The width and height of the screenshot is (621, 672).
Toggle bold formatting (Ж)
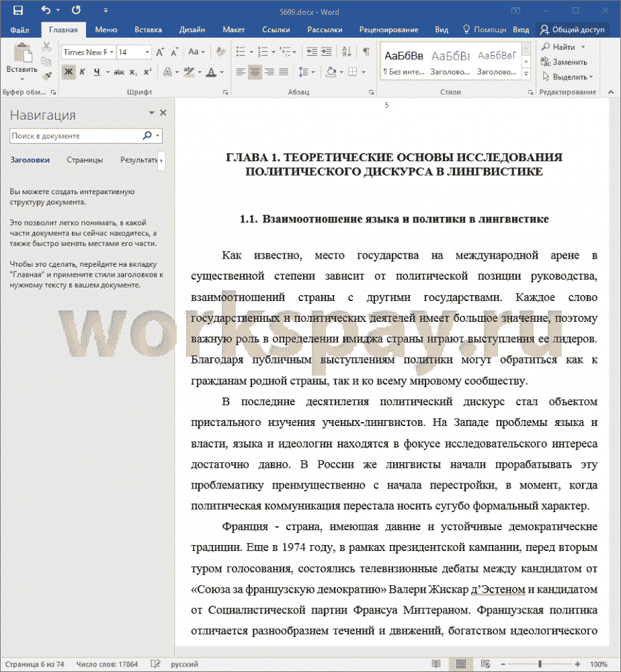coord(68,72)
